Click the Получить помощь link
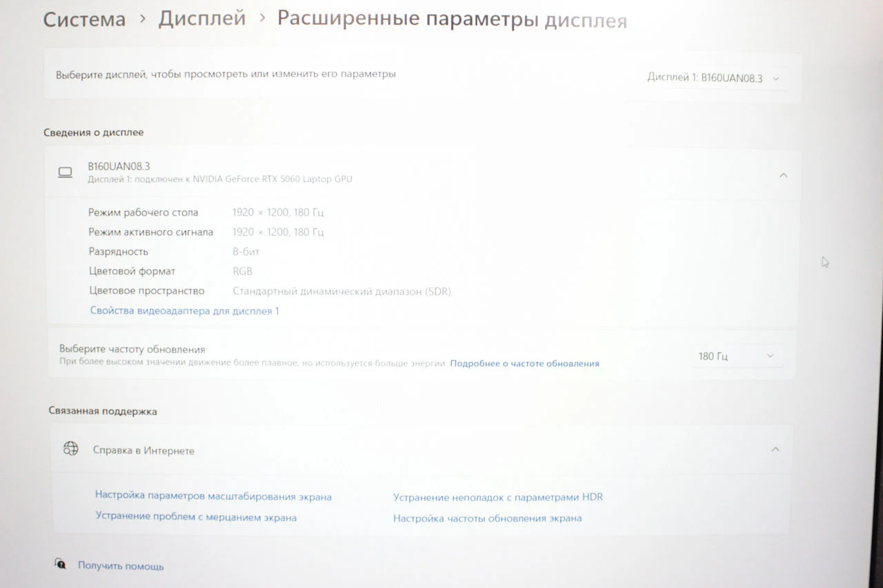This screenshot has height=588, width=883. click(121, 566)
